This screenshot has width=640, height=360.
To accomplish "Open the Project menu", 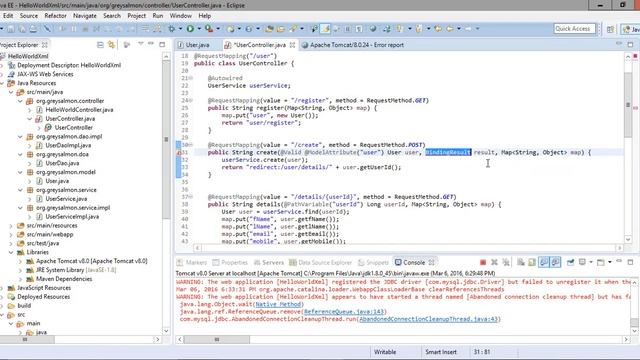I will [136, 16].
